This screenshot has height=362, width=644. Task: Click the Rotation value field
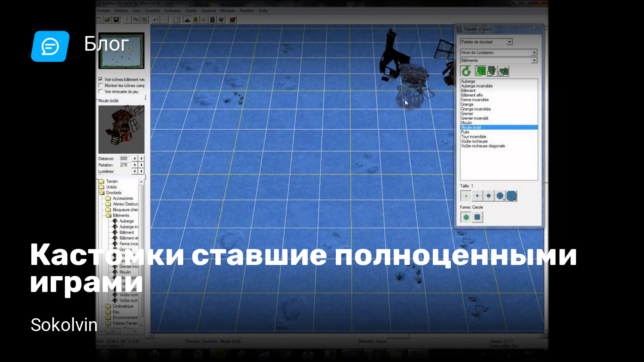pyautogui.click(x=125, y=165)
